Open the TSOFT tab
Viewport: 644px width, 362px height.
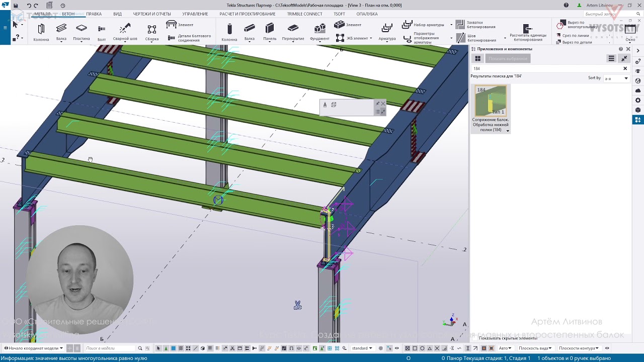click(340, 14)
